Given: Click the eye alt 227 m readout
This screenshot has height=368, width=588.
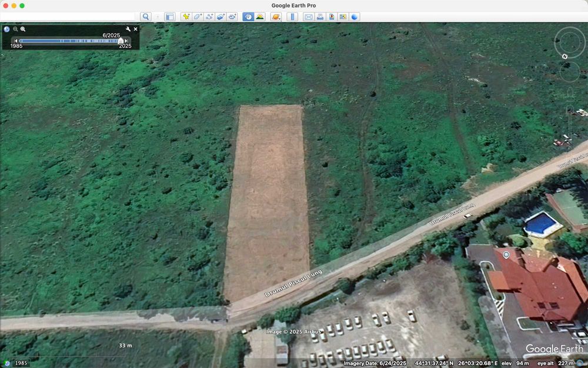Looking at the screenshot, I should click(556, 363).
